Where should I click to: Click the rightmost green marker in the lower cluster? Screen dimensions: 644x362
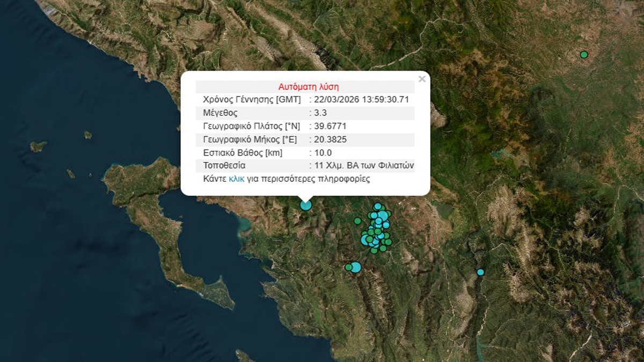pos(389,242)
